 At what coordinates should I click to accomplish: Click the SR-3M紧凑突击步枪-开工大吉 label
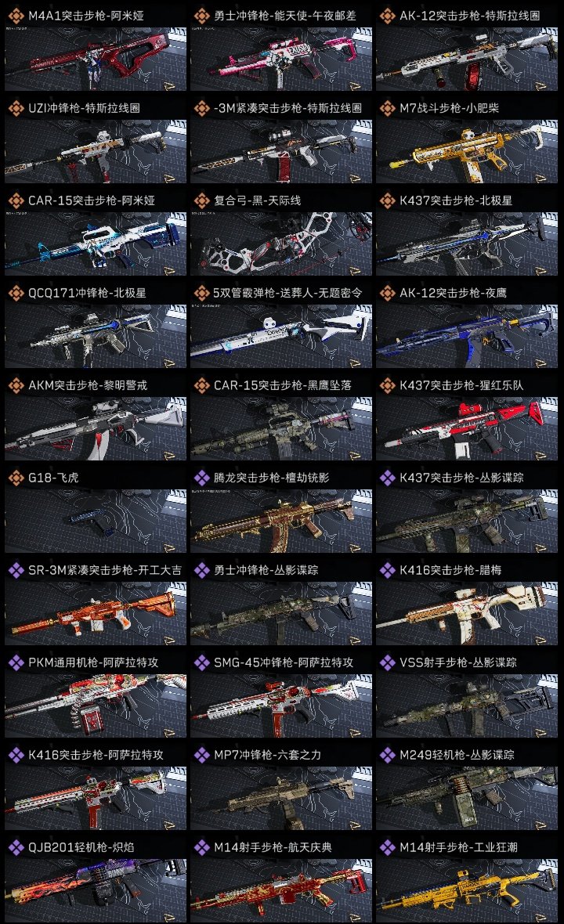tap(104, 570)
